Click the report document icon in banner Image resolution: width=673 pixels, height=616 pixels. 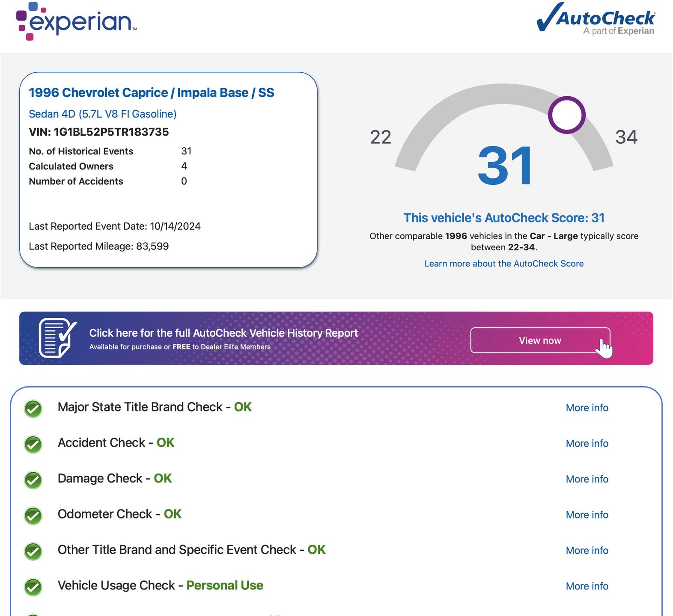[58, 338]
